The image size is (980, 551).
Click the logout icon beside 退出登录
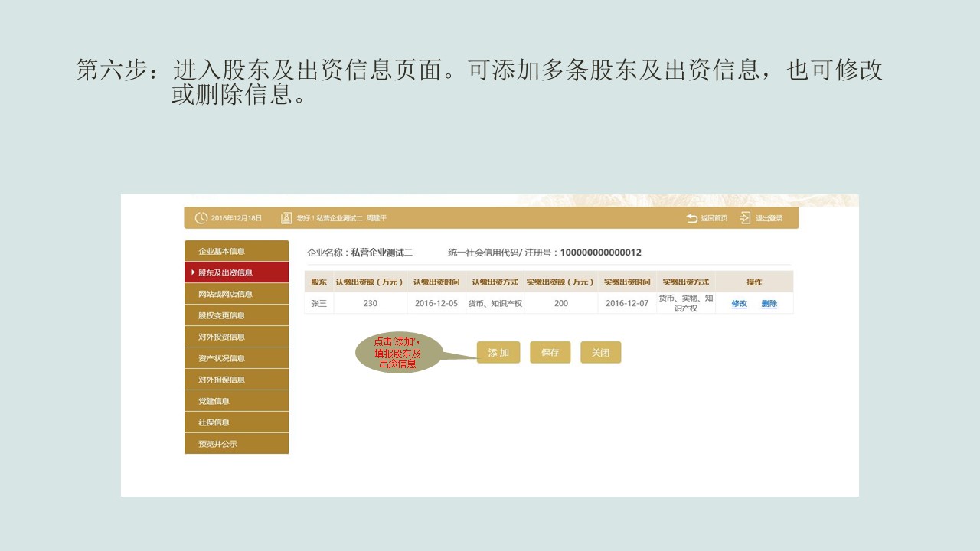tap(744, 217)
